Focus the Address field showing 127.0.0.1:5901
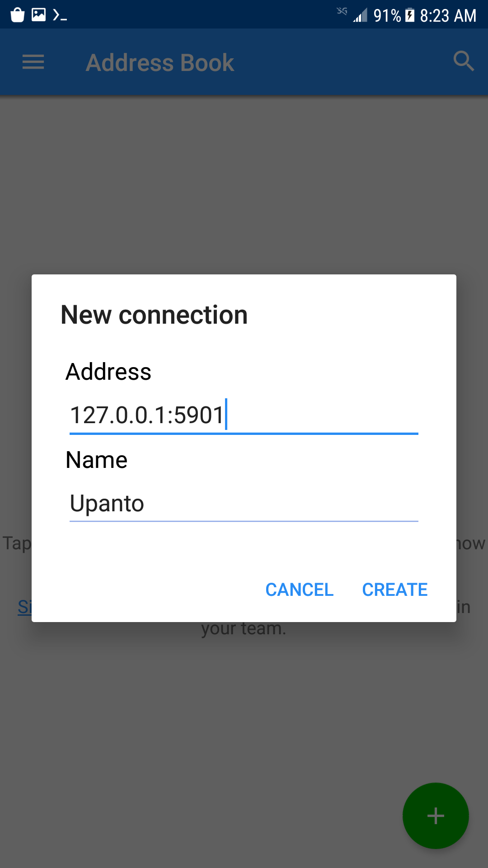This screenshot has height=868, width=488. (x=244, y=415)
